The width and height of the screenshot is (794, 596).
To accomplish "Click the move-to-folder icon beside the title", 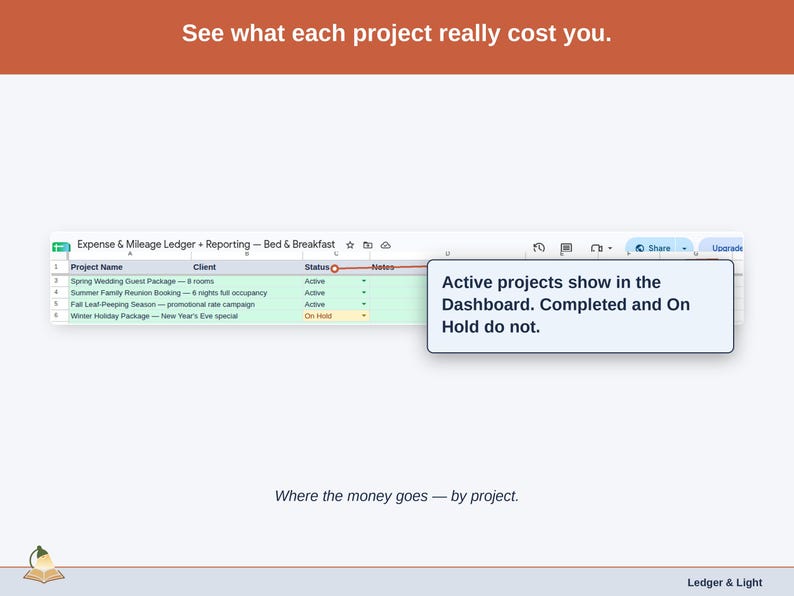I will [x=368, y=245].
